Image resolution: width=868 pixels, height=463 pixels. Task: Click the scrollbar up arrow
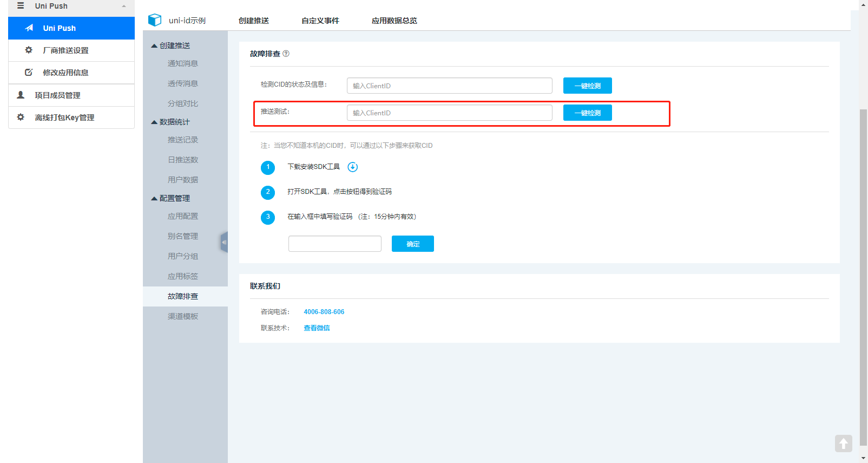tap(864, 4)
